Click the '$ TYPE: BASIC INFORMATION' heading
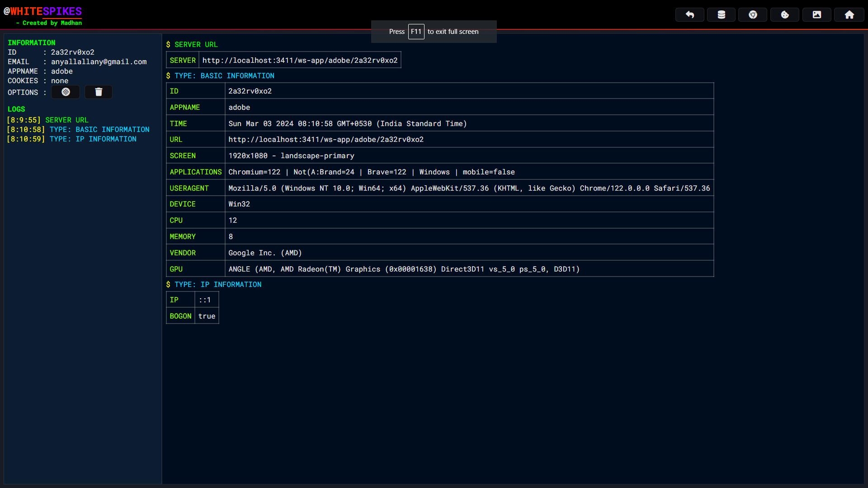868x488 pixels. (x=220, y=76)
